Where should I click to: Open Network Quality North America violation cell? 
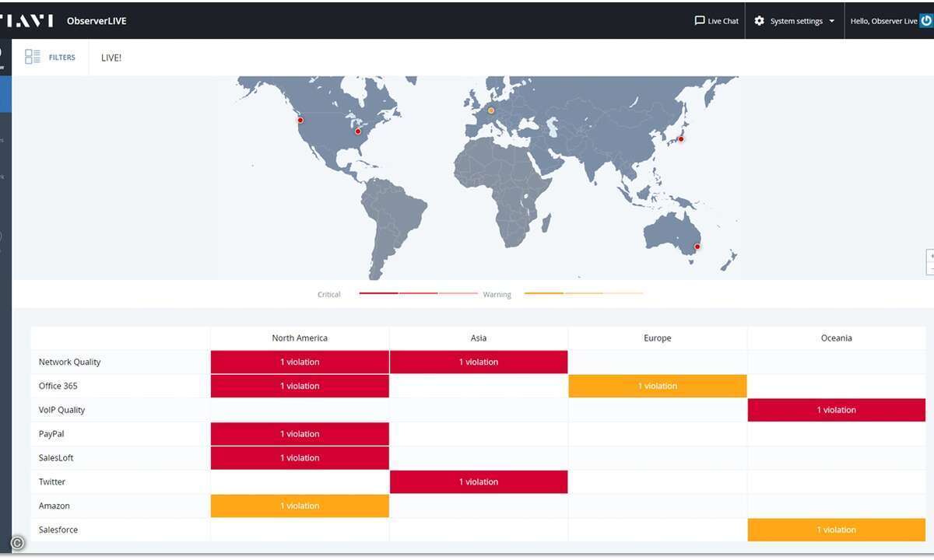click(x=300, y=362)
